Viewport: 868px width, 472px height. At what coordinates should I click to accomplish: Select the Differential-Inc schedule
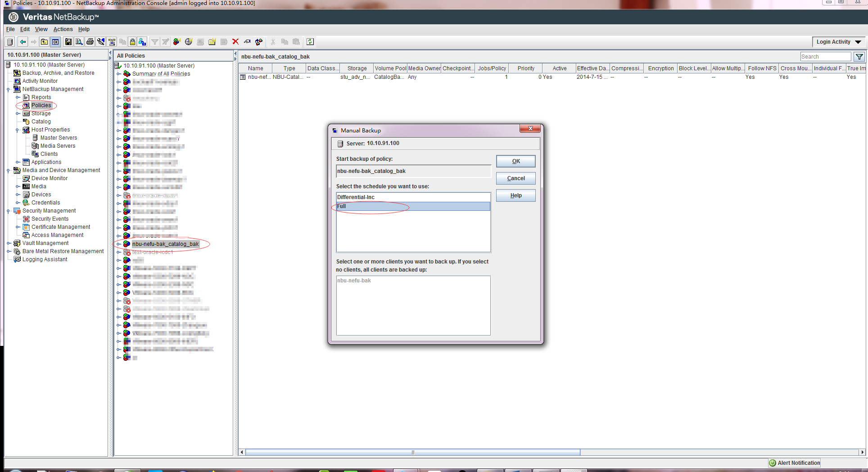pyautogui.click(x=413, y=197)
